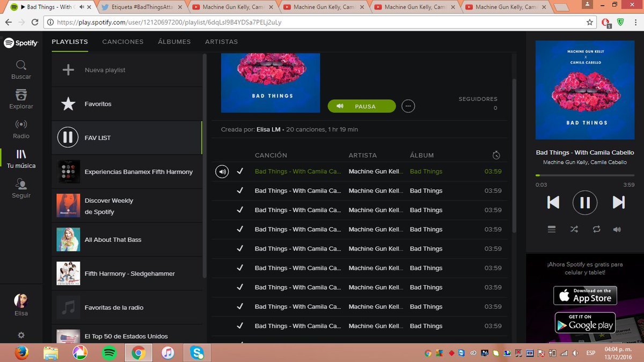
Task: Skip to the next track
Action: (618, 202)
